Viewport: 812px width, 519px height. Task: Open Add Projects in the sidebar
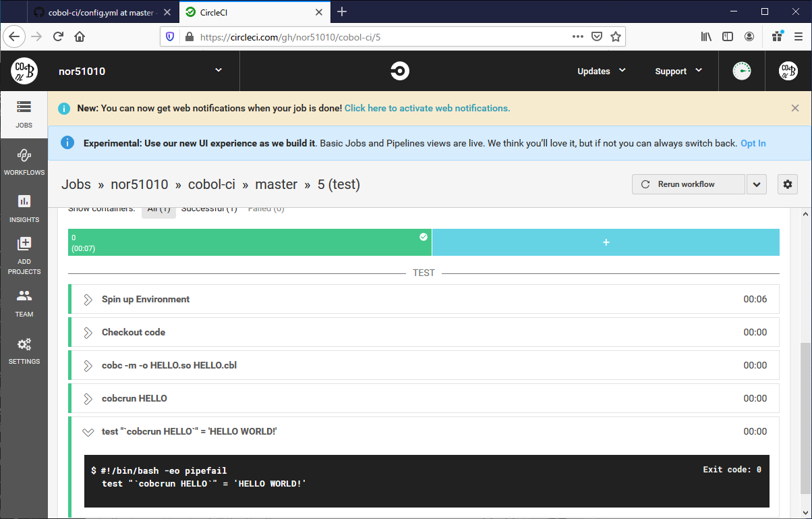24,256
